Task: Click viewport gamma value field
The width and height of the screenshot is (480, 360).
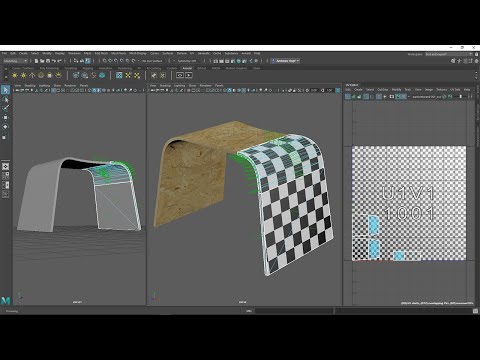Action: (329, 90)
